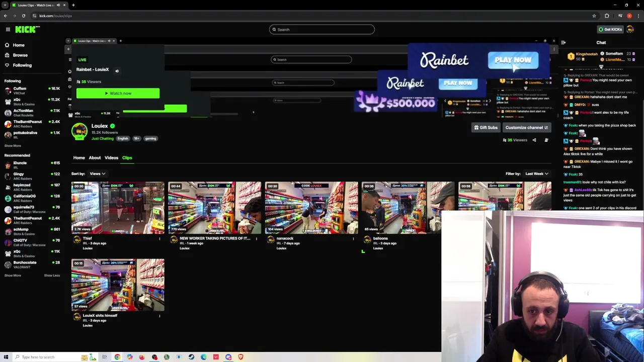The height and width of the screenshot is (362, 644).
Task: Open the Last Week filter dropdown
Action: pyautogui.click(x=536, y=174)
